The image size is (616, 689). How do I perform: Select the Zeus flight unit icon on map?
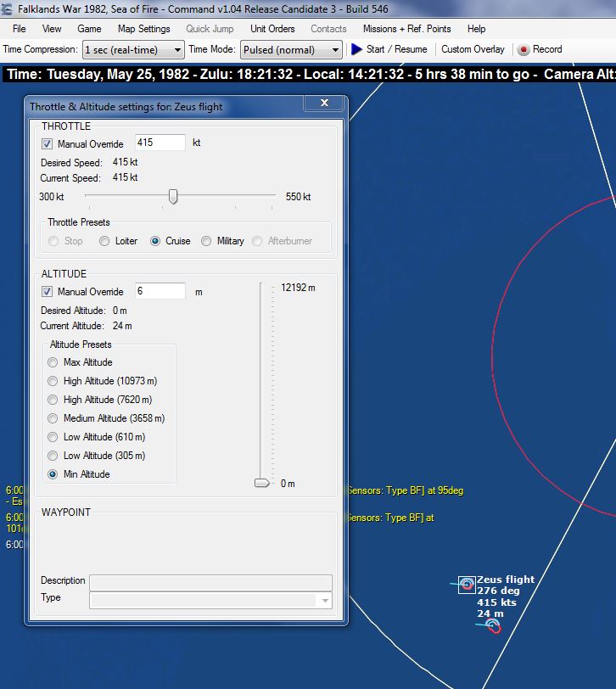pos(467,585)
